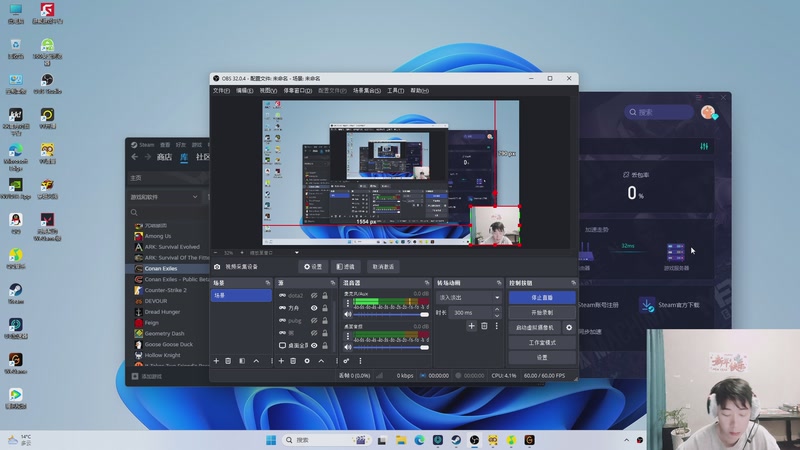Show the dota2 source via its eye icon
The image size is (800, 450).
(314, 295)
